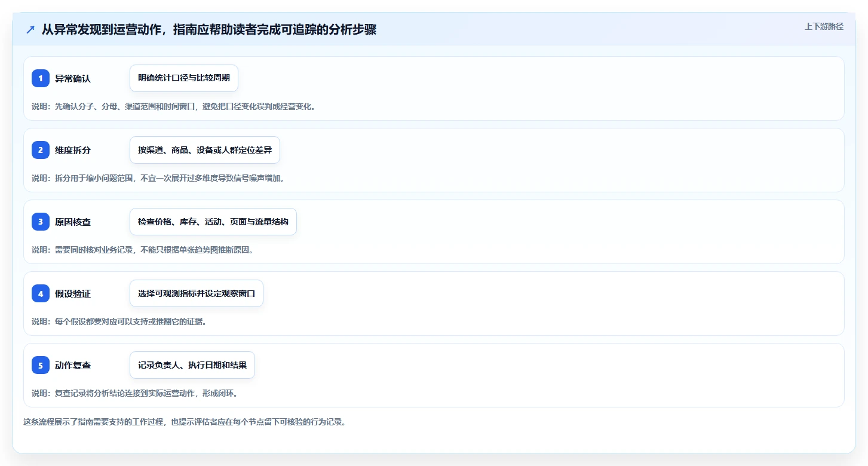Click the 记录负责人、执行日期和结果 chip

pyautogui.click(x=192, y=365)
